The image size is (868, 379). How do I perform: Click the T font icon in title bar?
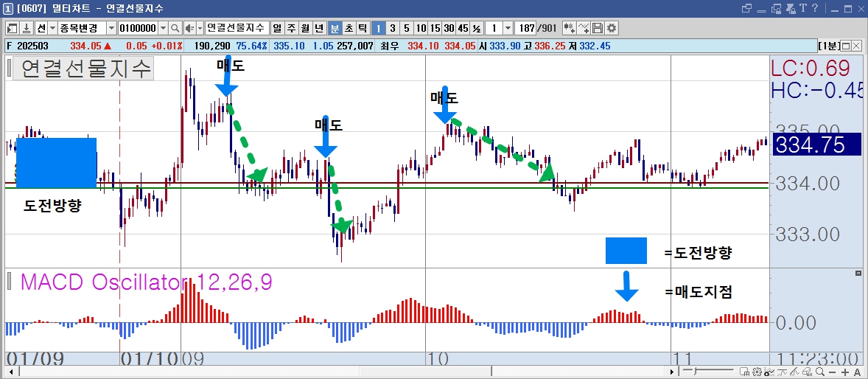pos(802,8)
